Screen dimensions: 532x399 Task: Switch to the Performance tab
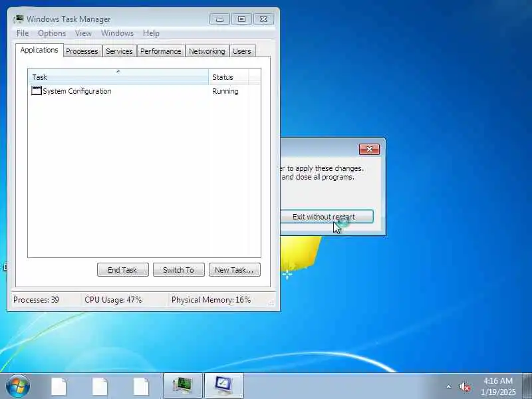[161, 51]
